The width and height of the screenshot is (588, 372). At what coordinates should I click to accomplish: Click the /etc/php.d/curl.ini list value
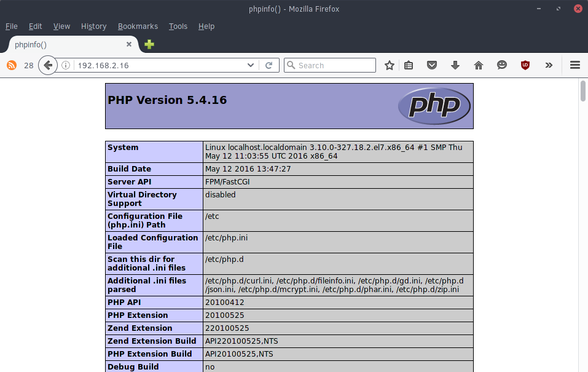[x=334, y=285]
